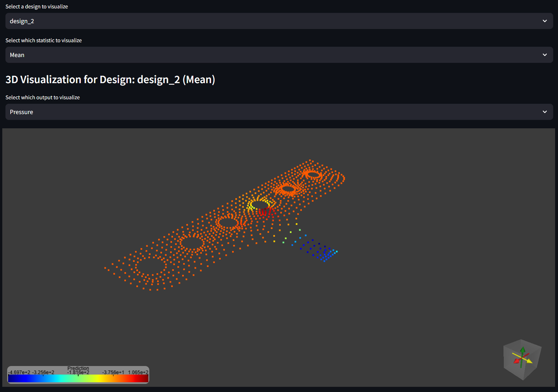Click the red high-pressure hotspot in point cloud
The height and width of the screenshot is (392, 558).
click(266, 212)
